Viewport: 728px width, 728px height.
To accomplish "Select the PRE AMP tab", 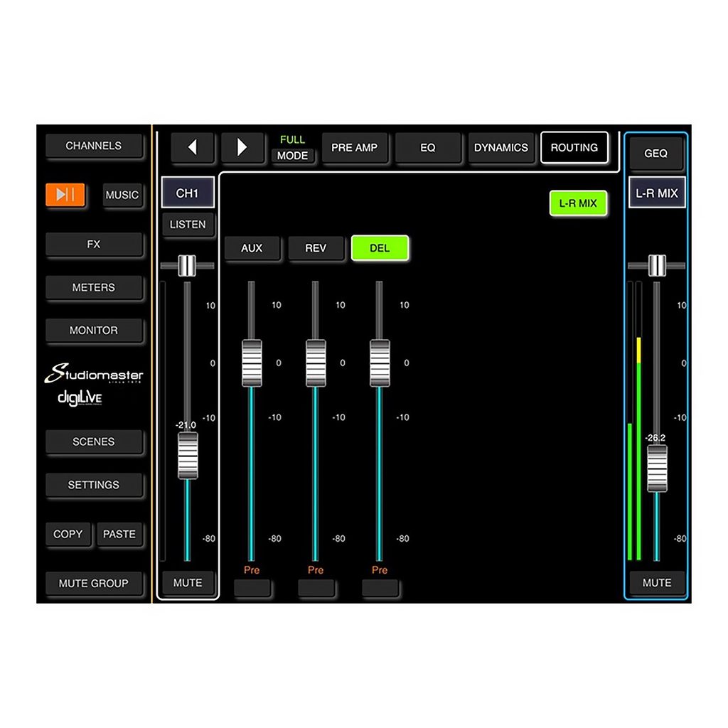I will pyautogui.click(x=354, y=148).
